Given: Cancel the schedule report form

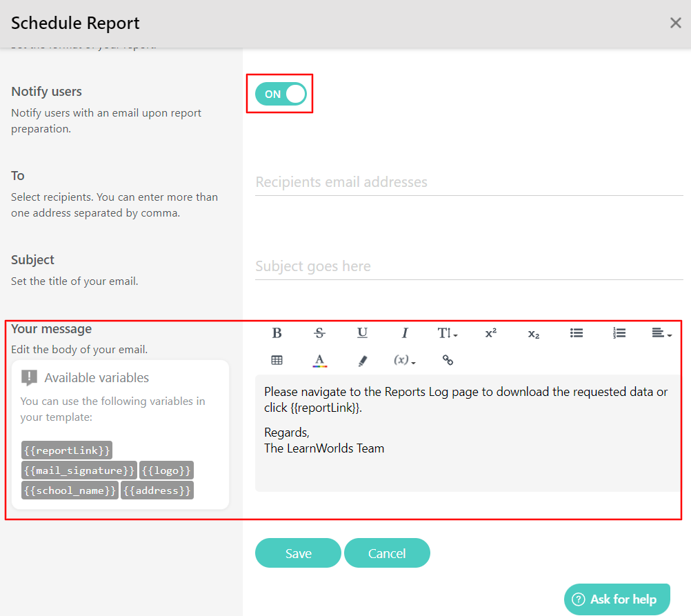Looking at the screenshot, I should [x=387, y=553].
